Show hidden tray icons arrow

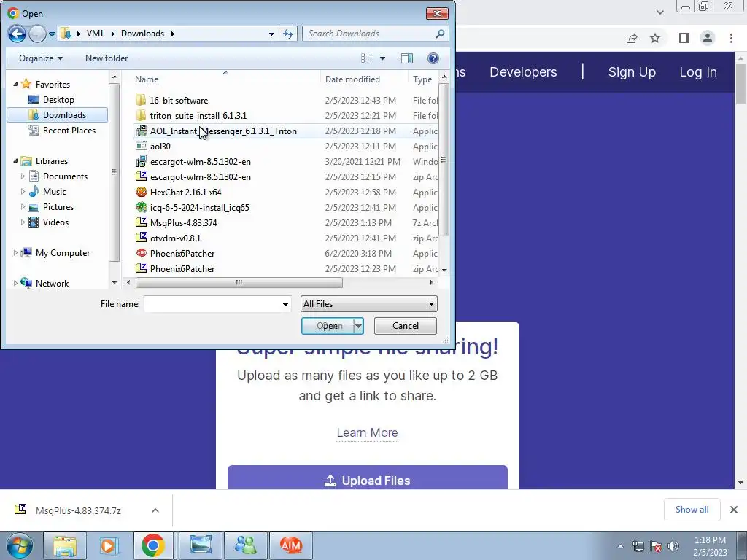[x=620, y=546]
